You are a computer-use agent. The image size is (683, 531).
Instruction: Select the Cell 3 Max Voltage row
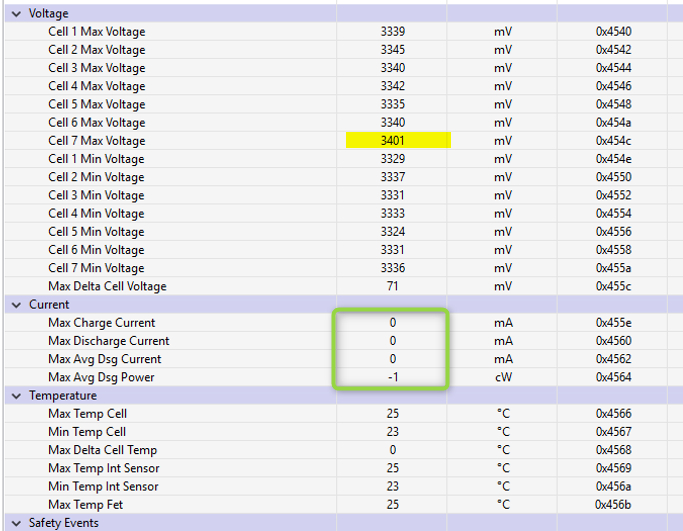coord(343,68)
